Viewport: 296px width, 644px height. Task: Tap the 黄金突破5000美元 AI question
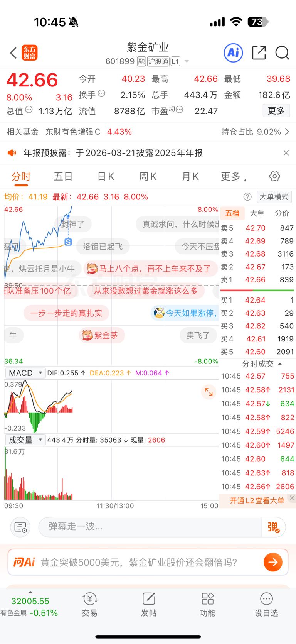click(x=139, y=562)
